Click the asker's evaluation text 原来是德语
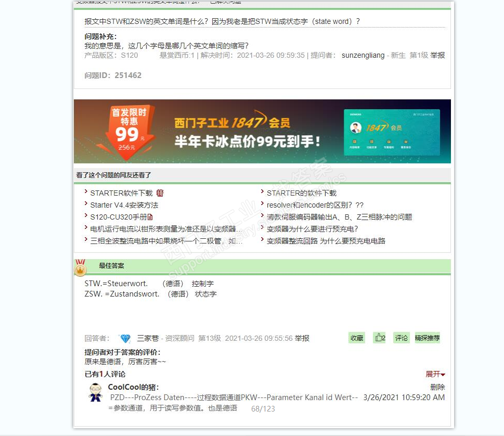 [x=125, y=362]
